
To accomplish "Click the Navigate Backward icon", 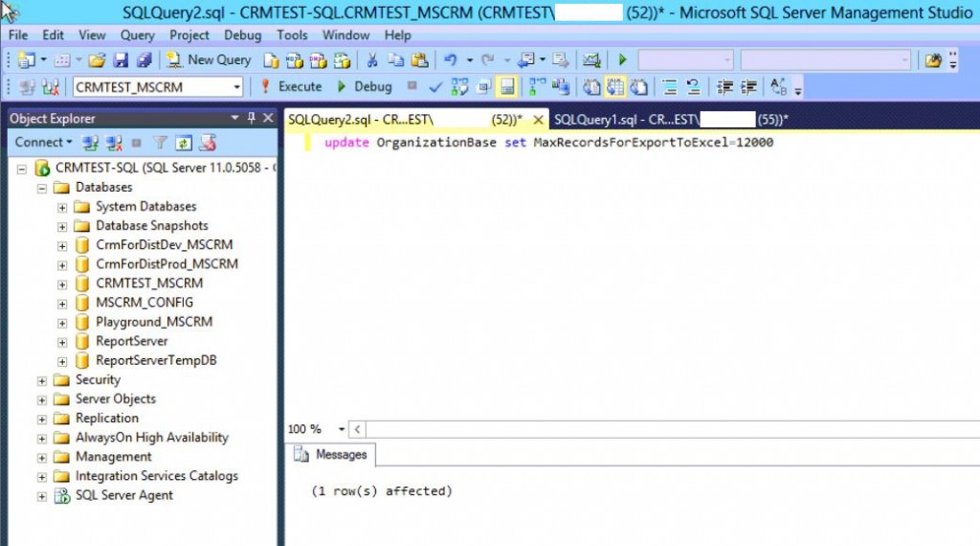I will tap(525, 60).
